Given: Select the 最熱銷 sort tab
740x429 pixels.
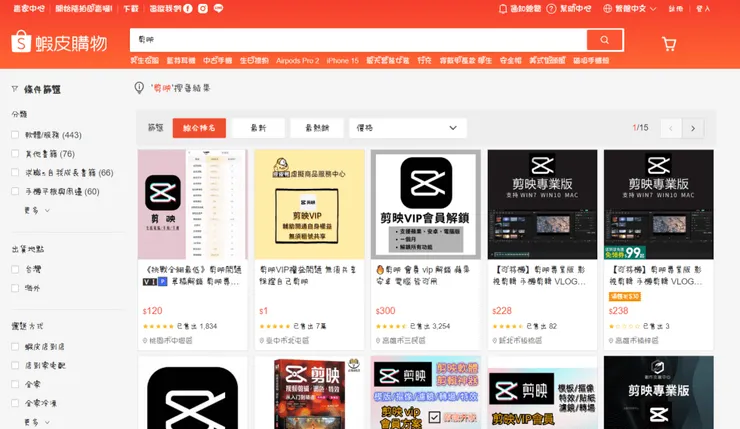Looking at the screenshot, I should [317, 128].
